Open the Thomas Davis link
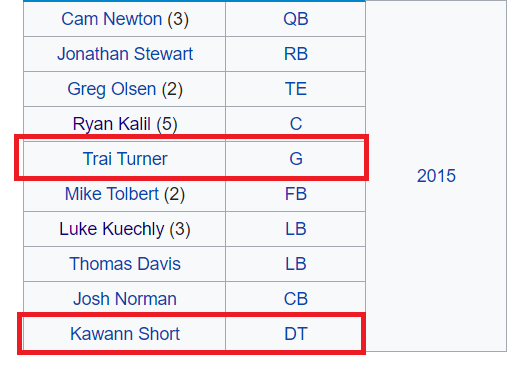The height and width of the screenshot is (368, 522). click(x=125, y=264)
